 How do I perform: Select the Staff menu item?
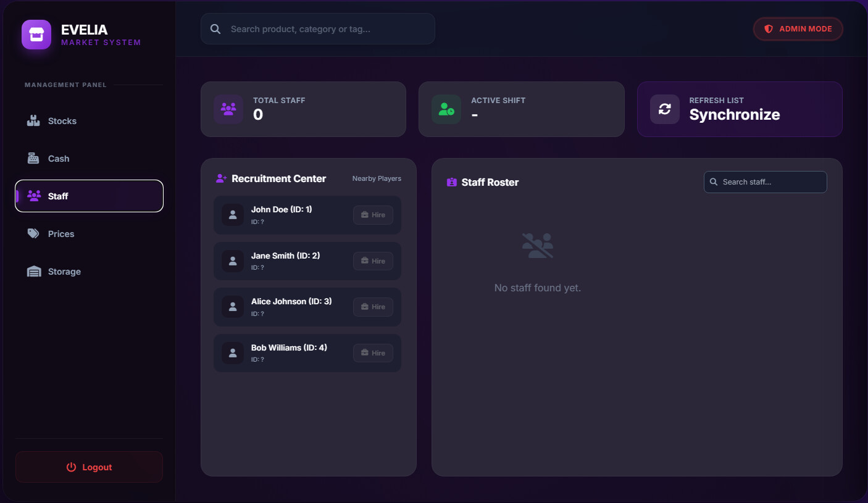click(x=89, y=196)
